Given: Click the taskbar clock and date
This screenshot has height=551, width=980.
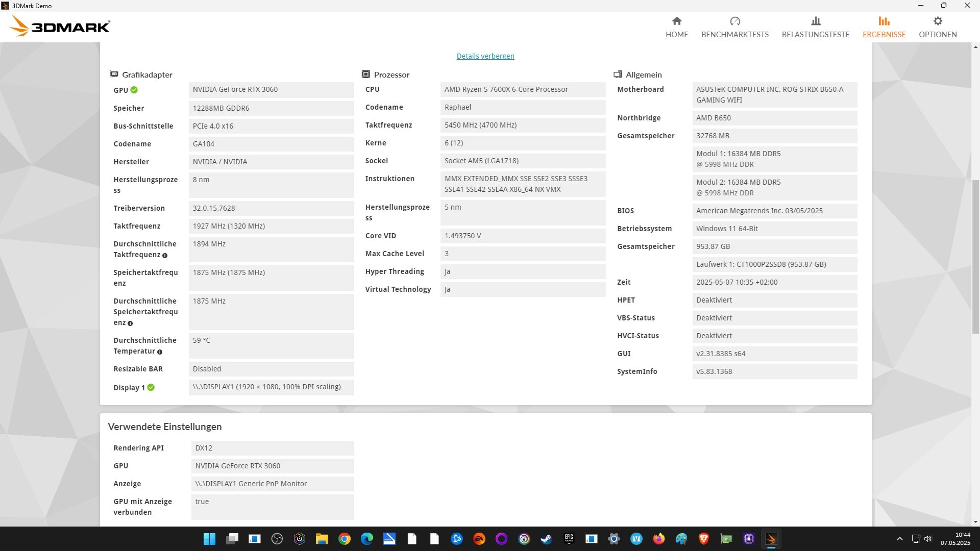Looking at the screenshot, I should 955,539.
